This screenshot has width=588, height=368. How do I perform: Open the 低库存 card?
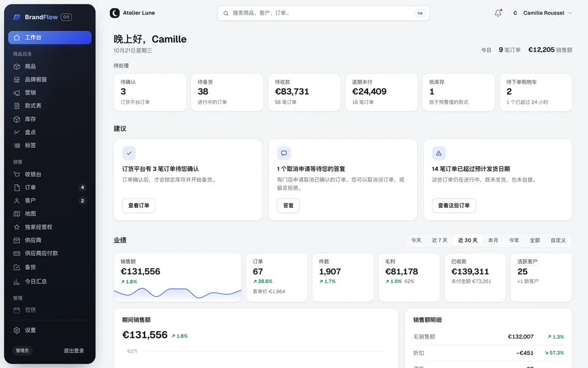click(x=459, y=93)
